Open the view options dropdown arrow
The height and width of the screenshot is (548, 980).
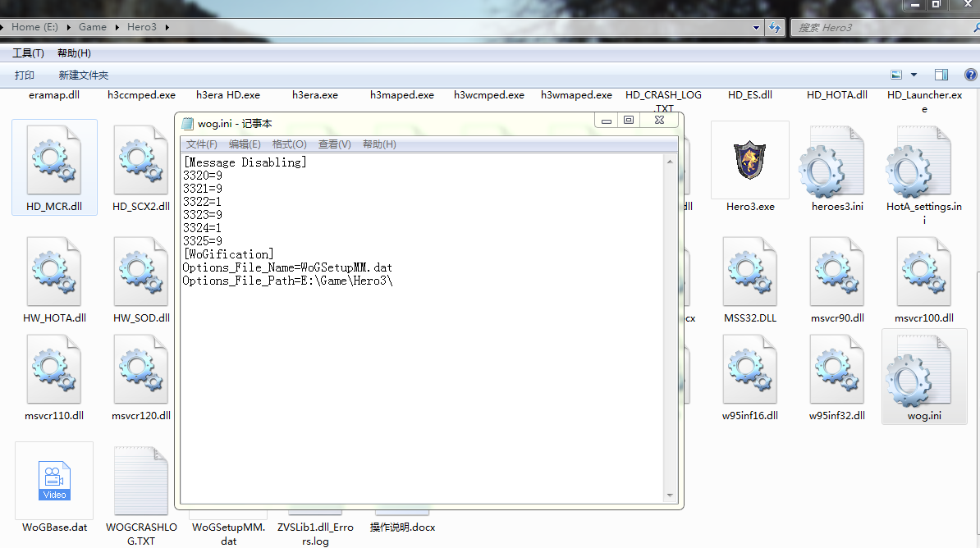[914, 75]
